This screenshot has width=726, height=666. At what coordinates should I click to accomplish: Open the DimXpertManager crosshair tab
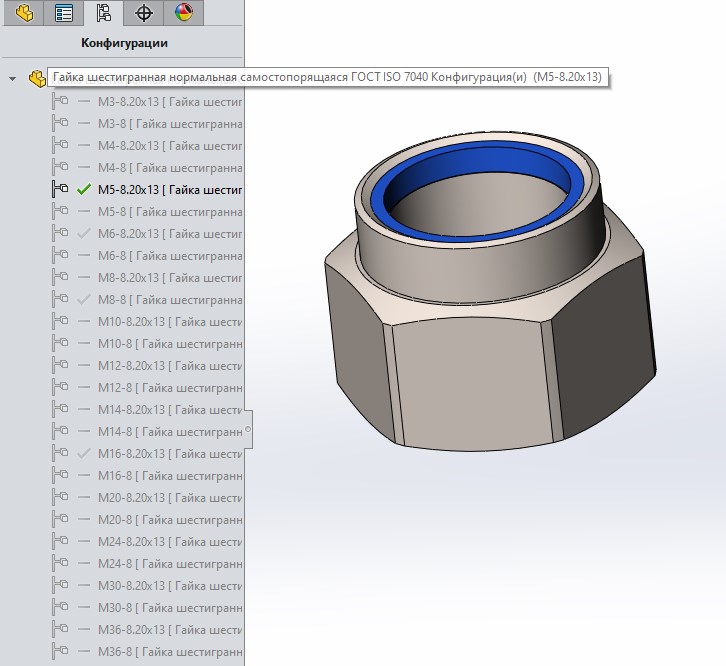[x=144, y=13]
